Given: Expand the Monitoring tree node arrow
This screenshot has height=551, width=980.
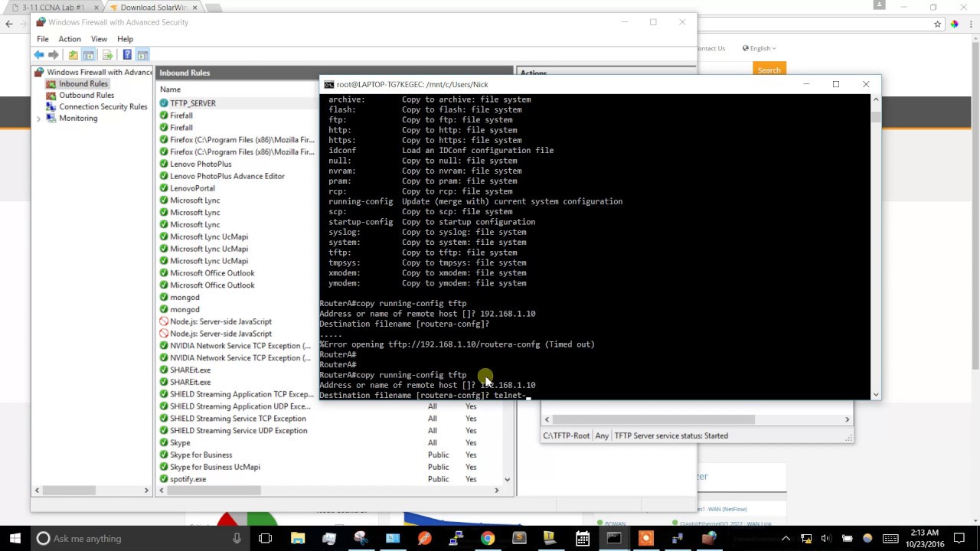Looking at the screenshot, I should [39, 119].
